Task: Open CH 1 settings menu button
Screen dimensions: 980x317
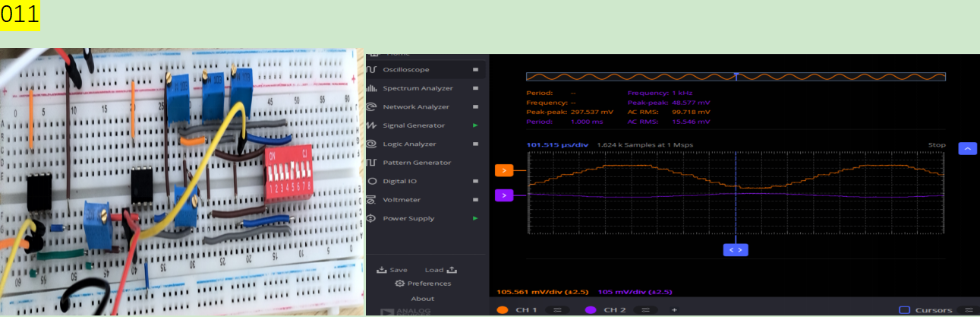Action: click(556, 309)
